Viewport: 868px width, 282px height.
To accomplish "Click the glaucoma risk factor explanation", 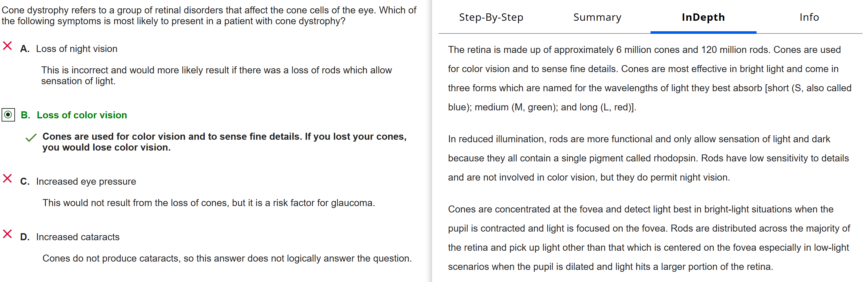I will pyautogui.click(x=209, y=203).
